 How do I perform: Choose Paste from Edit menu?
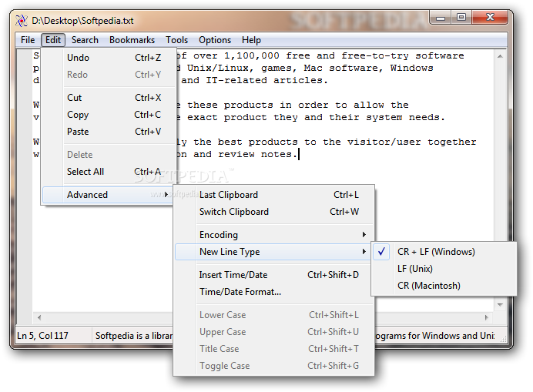point(109,132)
